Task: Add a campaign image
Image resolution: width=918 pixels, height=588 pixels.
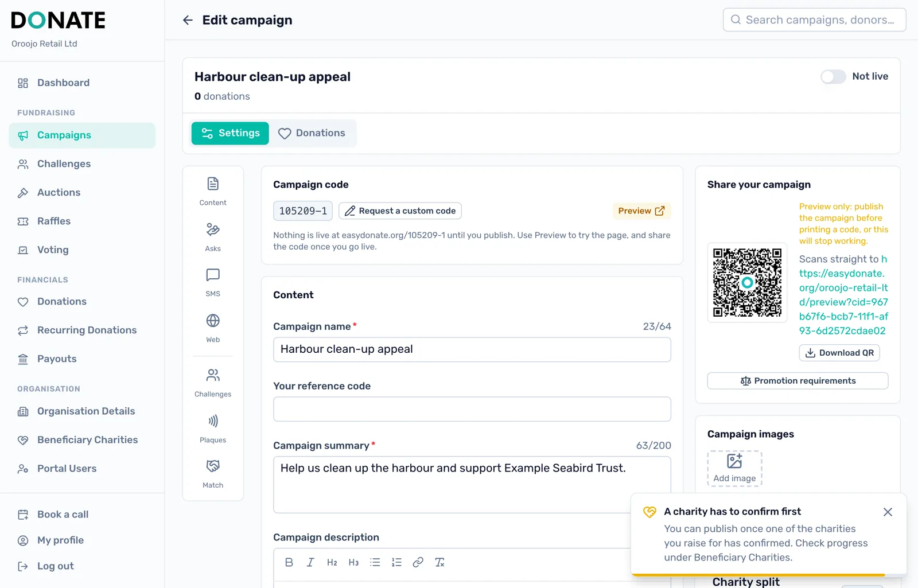Action: tap(734, 469)
